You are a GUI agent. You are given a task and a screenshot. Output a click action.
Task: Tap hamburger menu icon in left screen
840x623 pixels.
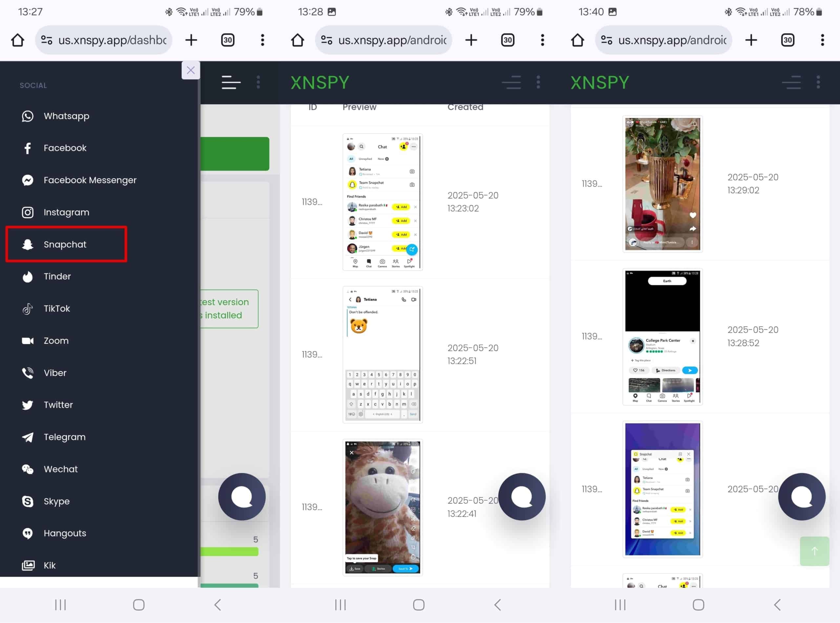click(231, 82)
